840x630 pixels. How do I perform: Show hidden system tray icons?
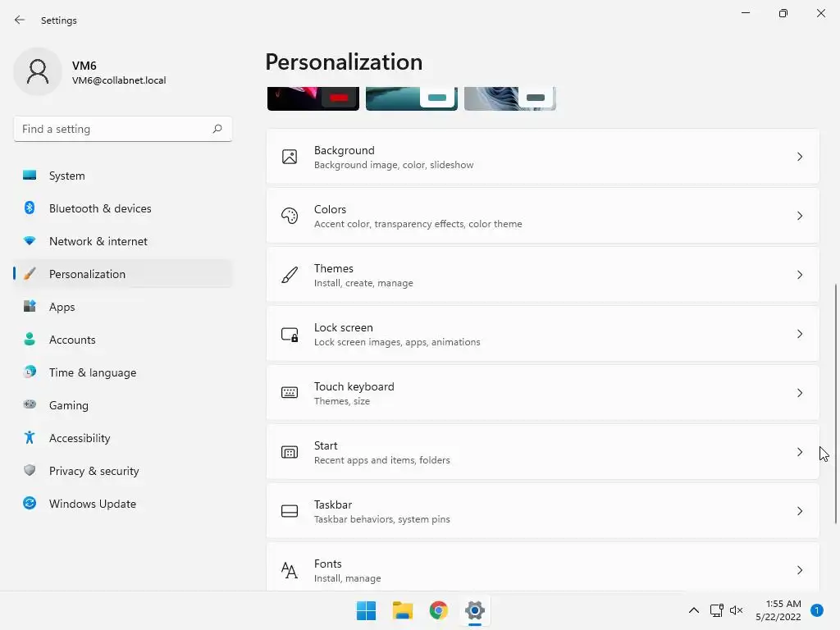[694, 610]
